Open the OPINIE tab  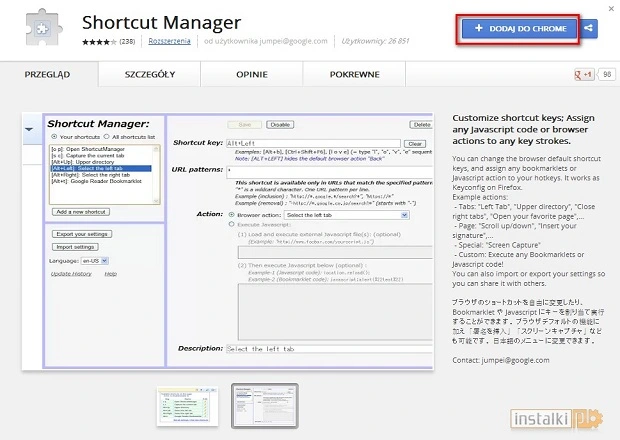click(253, 74)
